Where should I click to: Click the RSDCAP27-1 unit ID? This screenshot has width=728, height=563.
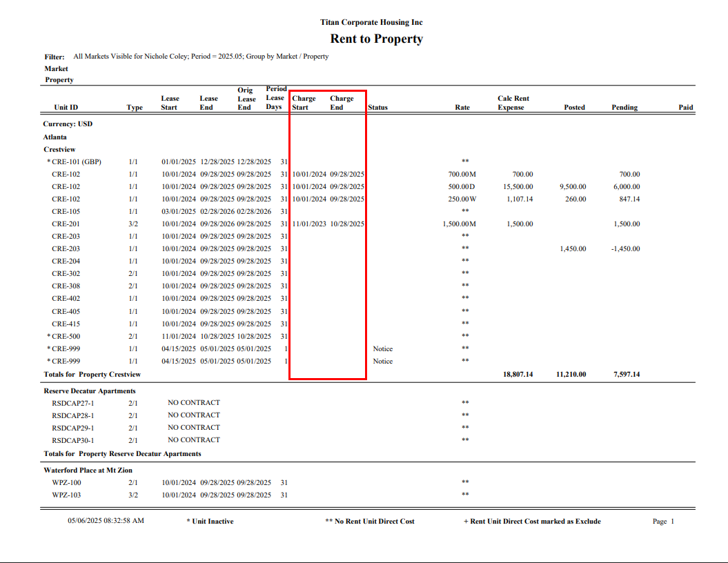pos(72,403)
